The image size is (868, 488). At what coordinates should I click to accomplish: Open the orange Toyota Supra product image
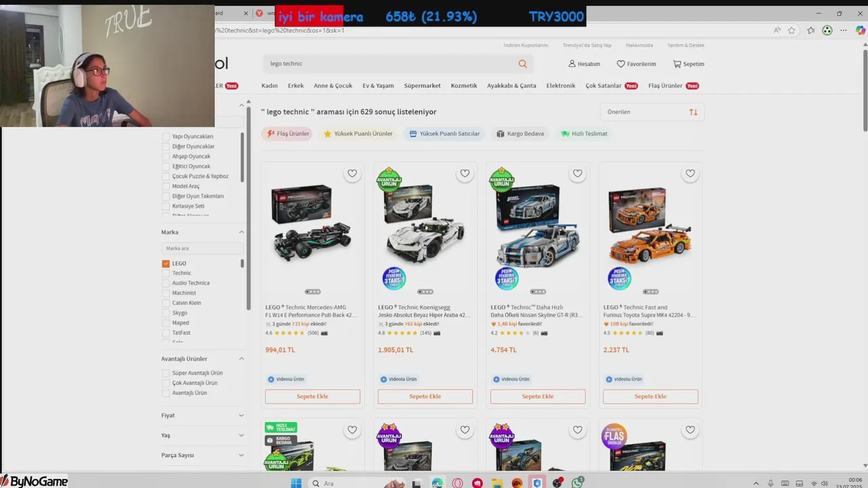click(x=650, y=227)
